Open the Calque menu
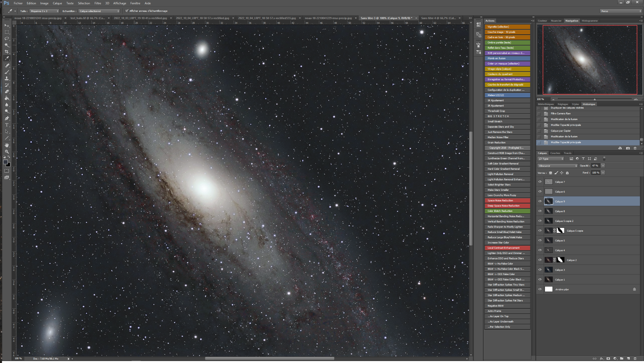 [57, 3]
